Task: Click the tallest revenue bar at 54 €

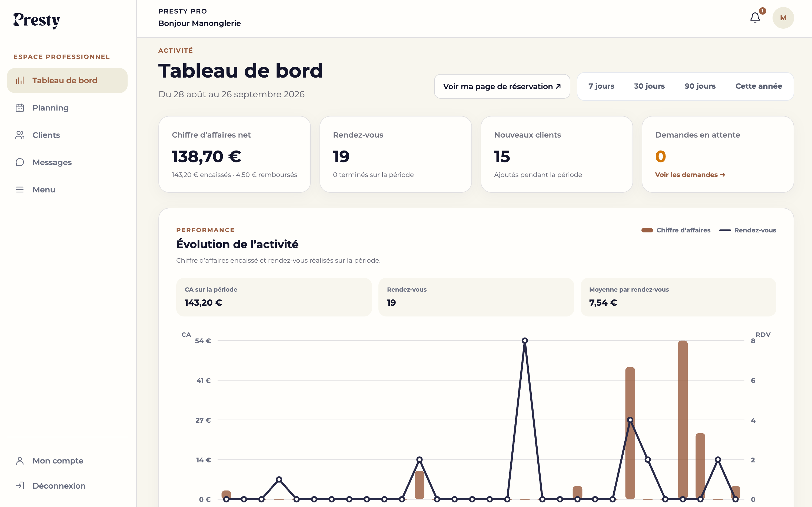Action: (x=683, y=420)
